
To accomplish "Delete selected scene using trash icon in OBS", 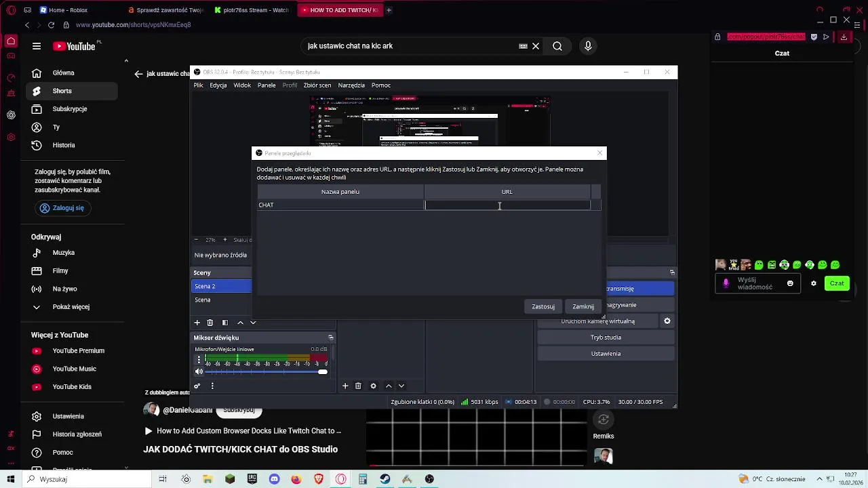I will [x=210, y=323].
